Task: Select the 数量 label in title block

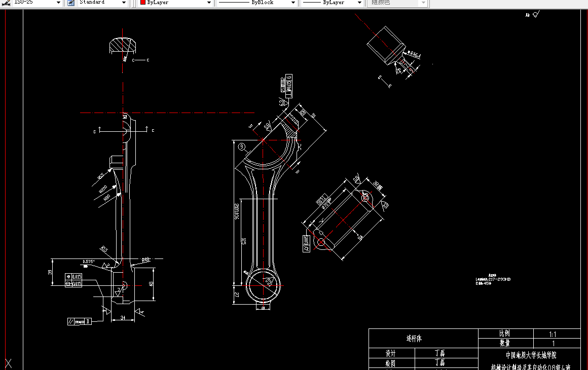Action: click(x=505, y=343)
